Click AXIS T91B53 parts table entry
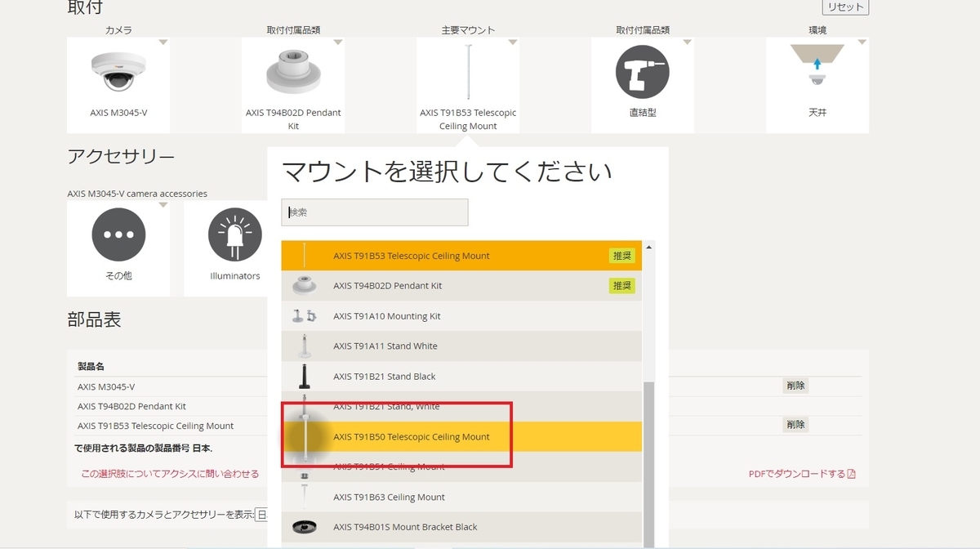The image size is (980, 549). coord(155,426)
